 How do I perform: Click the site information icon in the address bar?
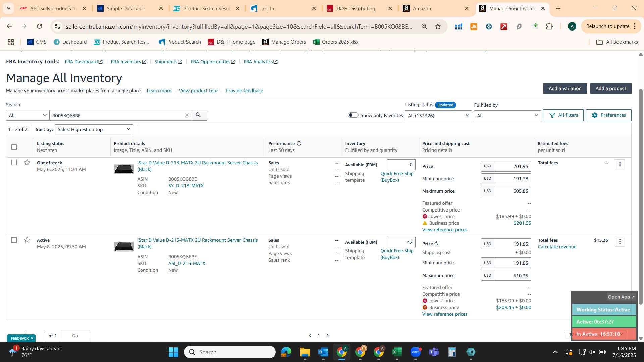57,26
